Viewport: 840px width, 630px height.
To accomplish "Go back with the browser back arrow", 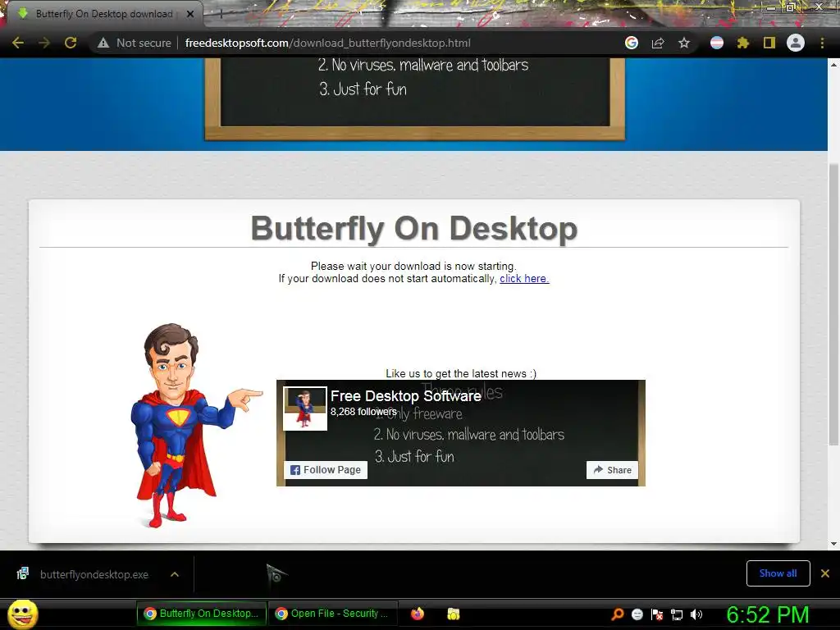I will coord(18,43).
